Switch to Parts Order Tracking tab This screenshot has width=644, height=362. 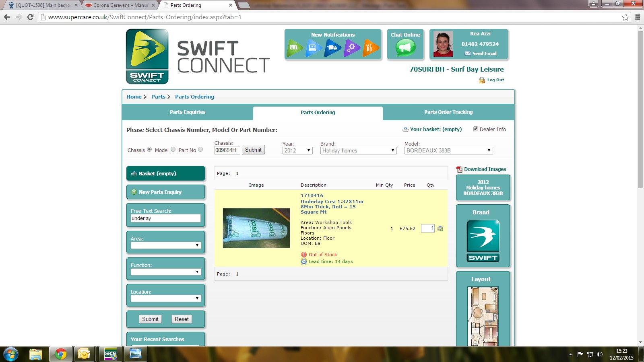coord(448,112)
